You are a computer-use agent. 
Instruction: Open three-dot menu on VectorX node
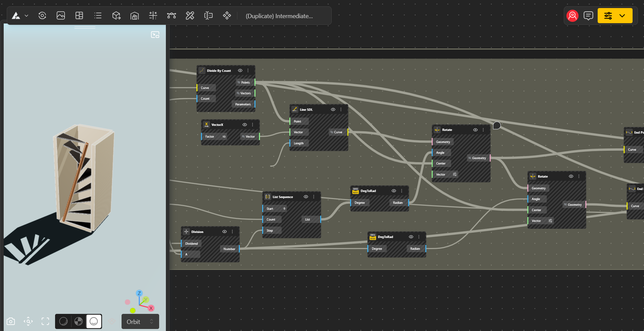[x=253, y=125]
